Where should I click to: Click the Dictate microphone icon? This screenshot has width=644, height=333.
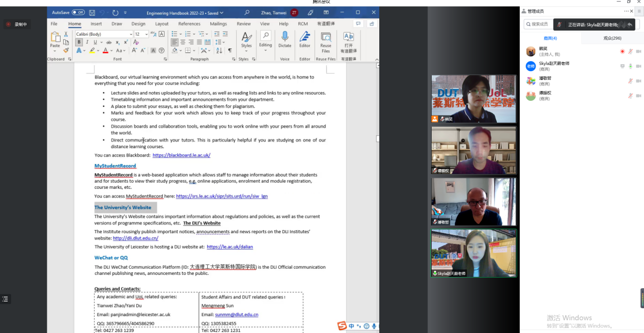285,37
